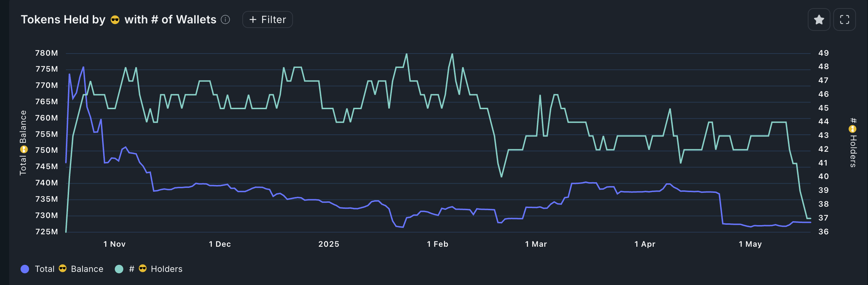Click the chart title text
The height and width of the screenshot is (285, 868).
(x=63, y=19)
